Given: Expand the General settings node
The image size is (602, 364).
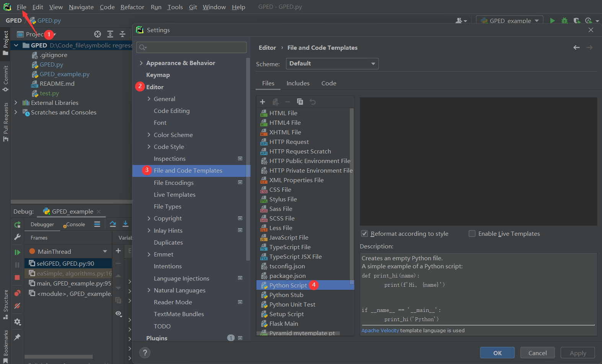Looking at the screenshot, I should click(149, 99).
